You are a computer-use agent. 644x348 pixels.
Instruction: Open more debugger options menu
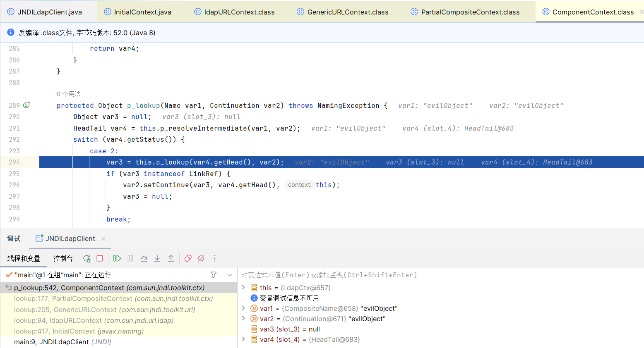click(x=215, y=258)
